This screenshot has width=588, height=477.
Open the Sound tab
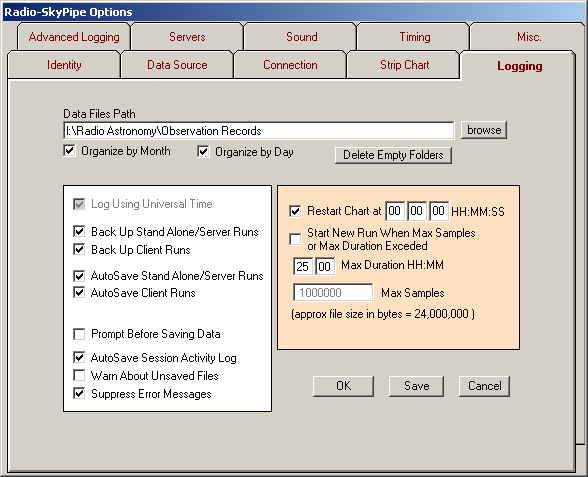[x=302, y=37]
